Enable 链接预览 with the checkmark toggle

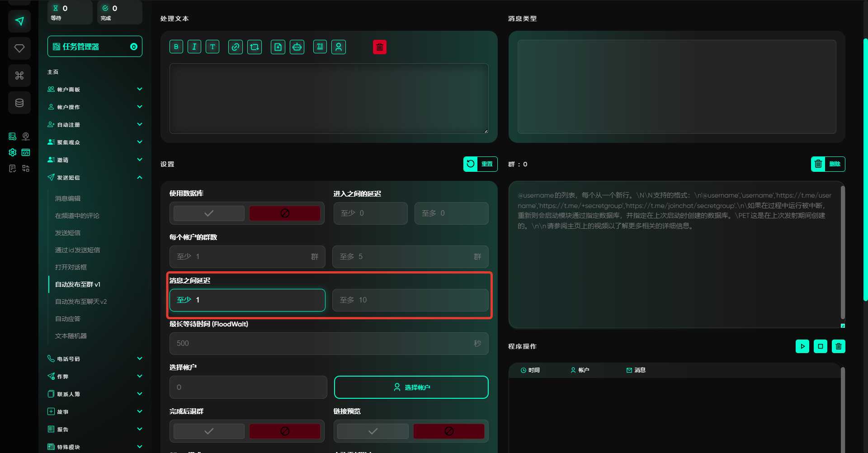373,431
